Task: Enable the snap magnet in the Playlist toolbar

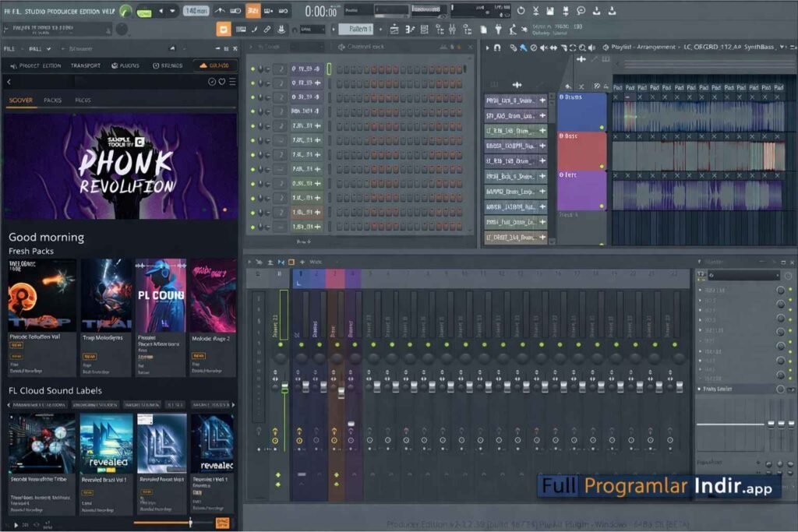Action: [x=496, y=48]
